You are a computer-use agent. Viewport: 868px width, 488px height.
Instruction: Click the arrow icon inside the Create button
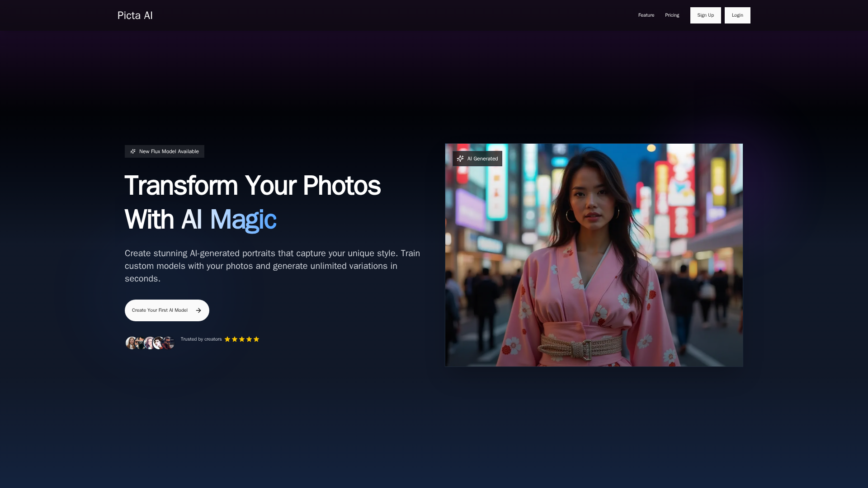198,310
